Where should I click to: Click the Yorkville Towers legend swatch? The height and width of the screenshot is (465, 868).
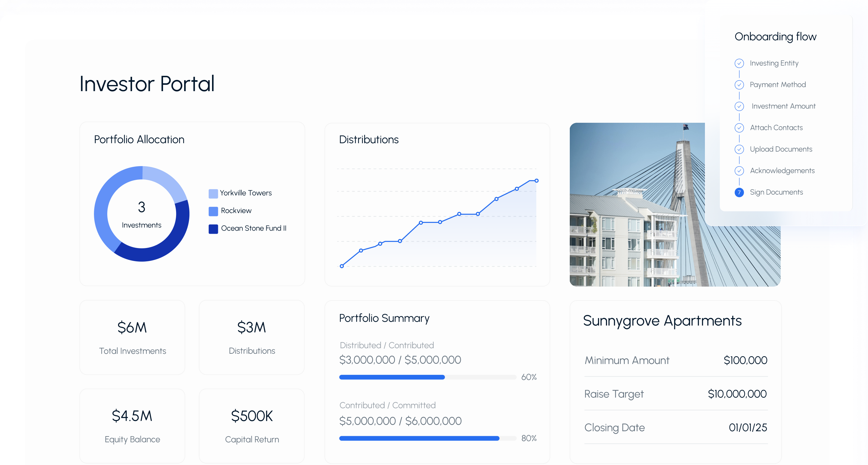pos(213,193)
